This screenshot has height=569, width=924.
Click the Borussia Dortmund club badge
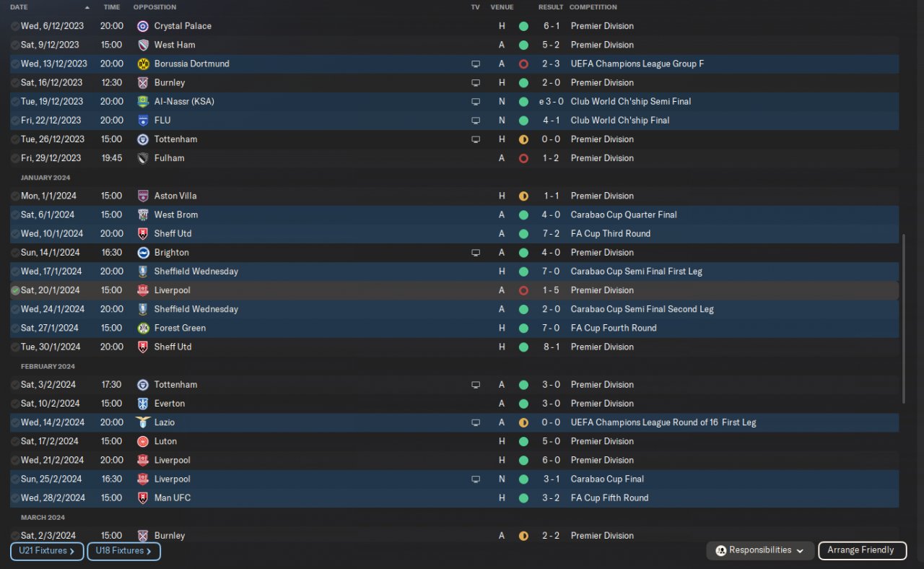coord(143,64)
